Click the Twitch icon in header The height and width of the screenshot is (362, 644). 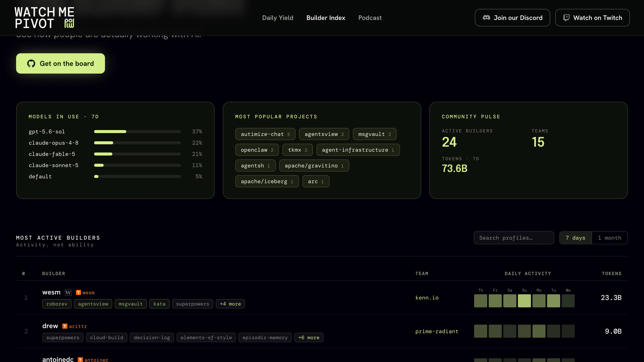[x=566, y=18]
